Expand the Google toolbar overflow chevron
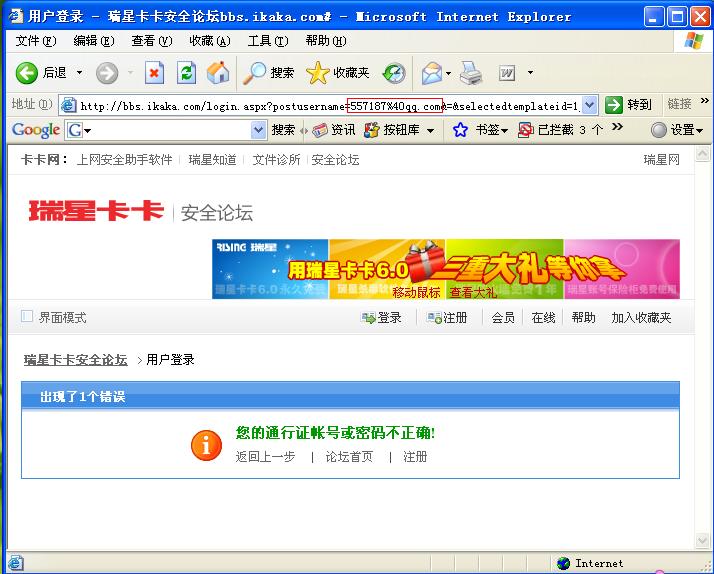The image size is (714, 574). 617,127
